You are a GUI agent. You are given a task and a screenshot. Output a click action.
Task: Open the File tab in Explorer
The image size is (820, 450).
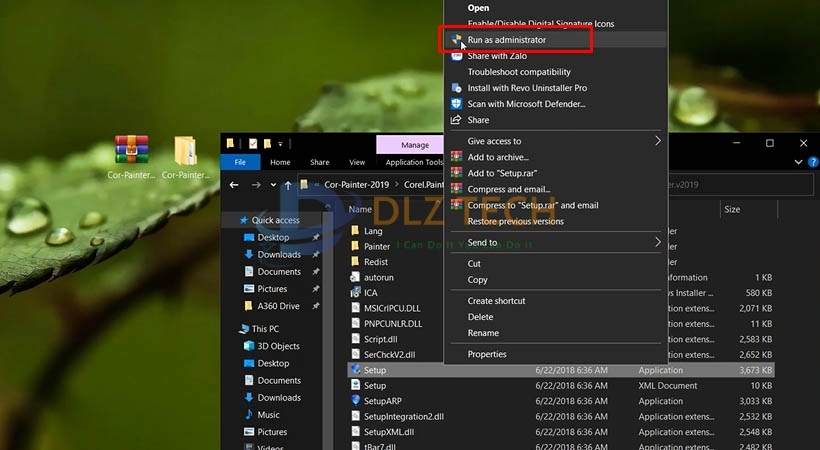pos(240,162)
